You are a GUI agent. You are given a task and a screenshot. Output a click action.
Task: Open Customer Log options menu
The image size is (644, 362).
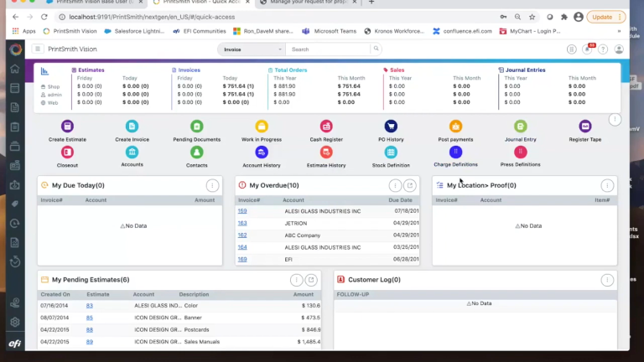pos(607,280)
